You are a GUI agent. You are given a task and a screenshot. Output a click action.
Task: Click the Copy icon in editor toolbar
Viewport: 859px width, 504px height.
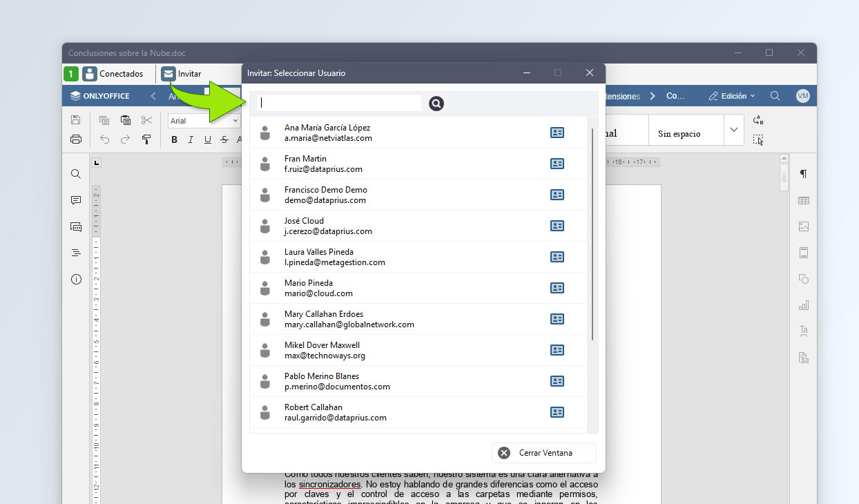click(x=104, y=120)
